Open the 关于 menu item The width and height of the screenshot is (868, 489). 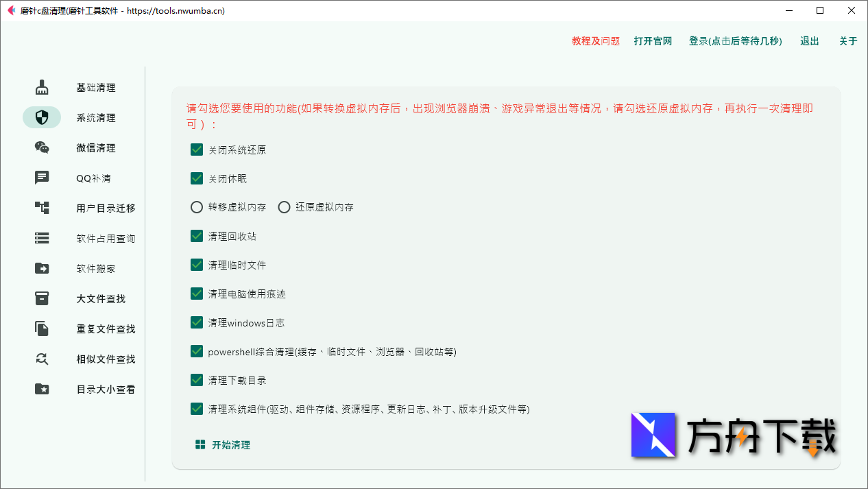click(x=848, y=41)
